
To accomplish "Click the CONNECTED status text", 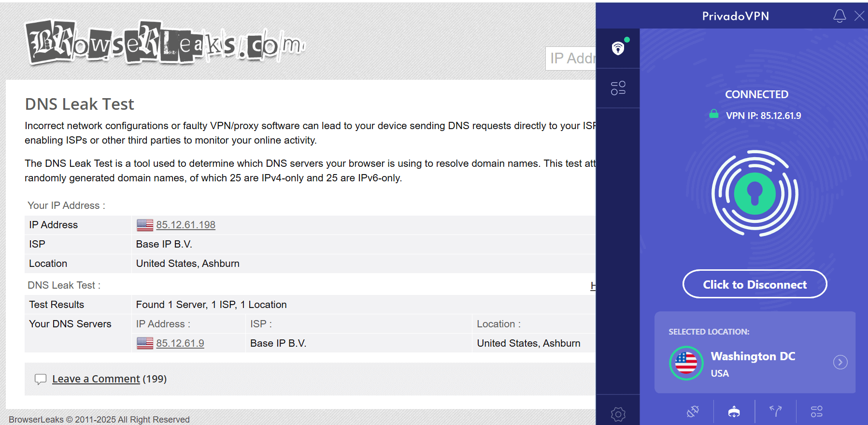I will (756, 94).
